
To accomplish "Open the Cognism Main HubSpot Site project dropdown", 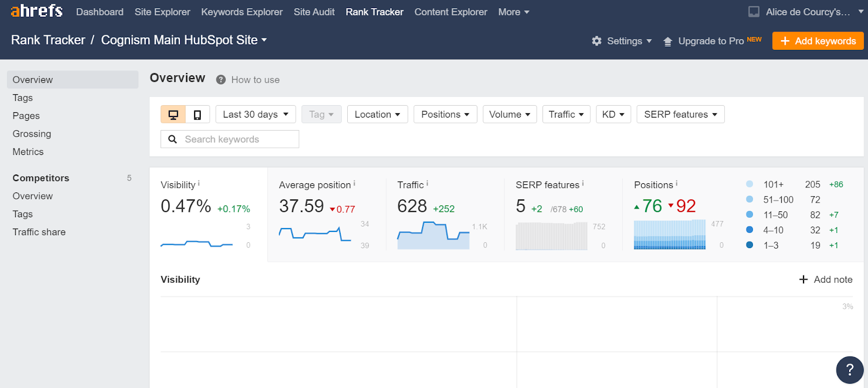I will click(x=184, y=40).
